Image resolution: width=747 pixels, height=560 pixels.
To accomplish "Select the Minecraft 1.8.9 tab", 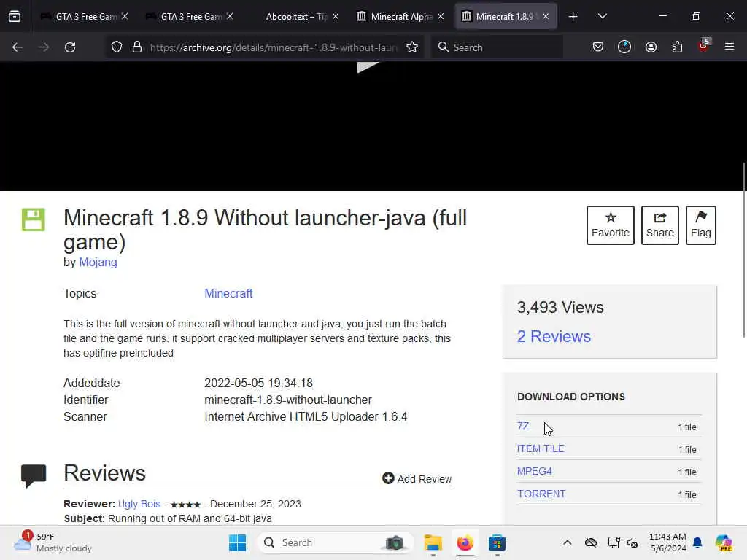I will (505, 17).
